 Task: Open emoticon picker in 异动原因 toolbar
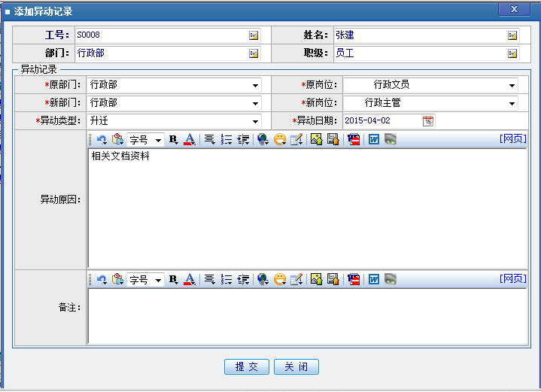[x=279, y=139]
